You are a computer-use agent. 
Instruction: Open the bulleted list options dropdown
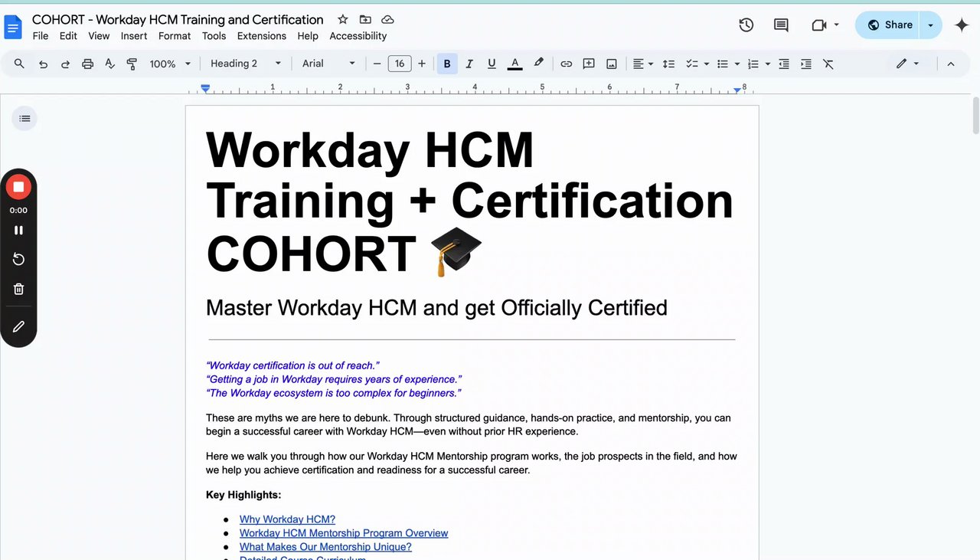[737, 64]
